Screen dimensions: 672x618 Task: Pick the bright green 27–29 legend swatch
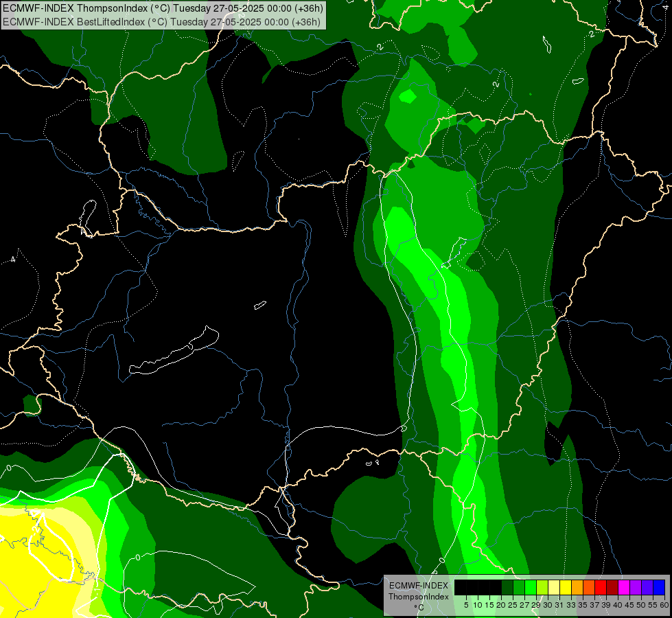click(531, 587)
